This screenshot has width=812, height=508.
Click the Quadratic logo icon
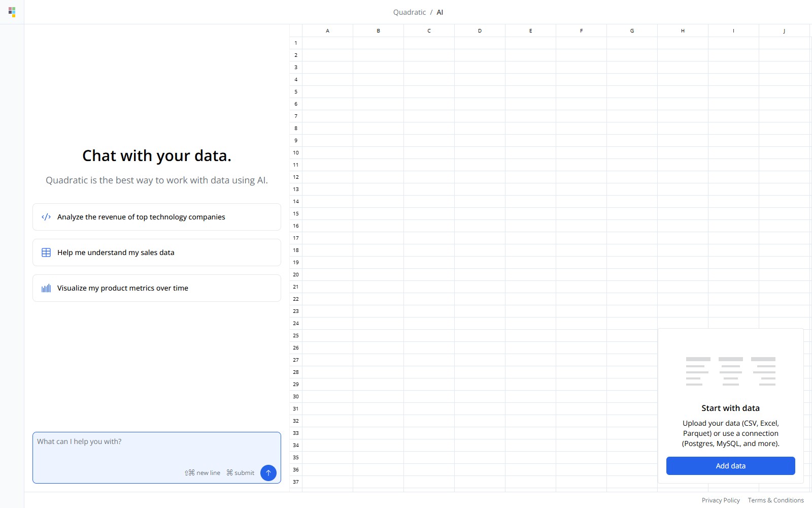pyautogui.click(x=12, y=12)
